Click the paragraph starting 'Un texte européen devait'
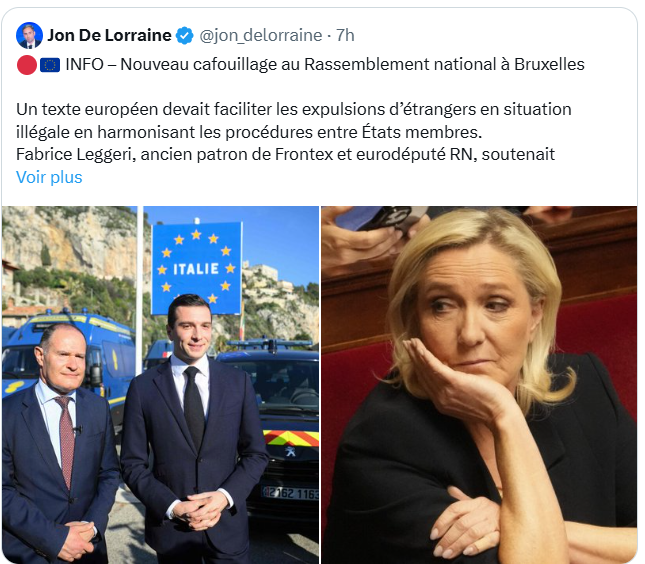 pyautogui.click(x=294, y=121)
